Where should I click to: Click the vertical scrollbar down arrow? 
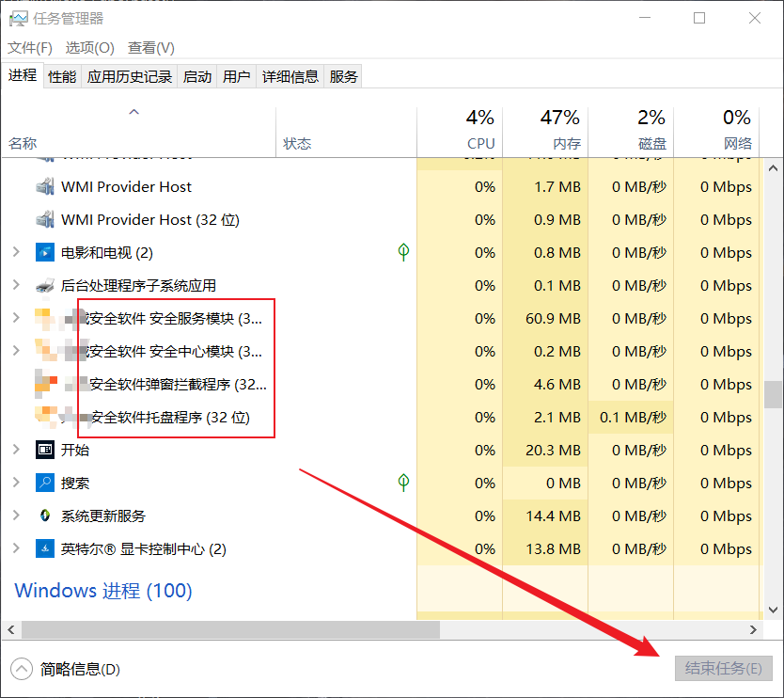click(x=773, y=610)
